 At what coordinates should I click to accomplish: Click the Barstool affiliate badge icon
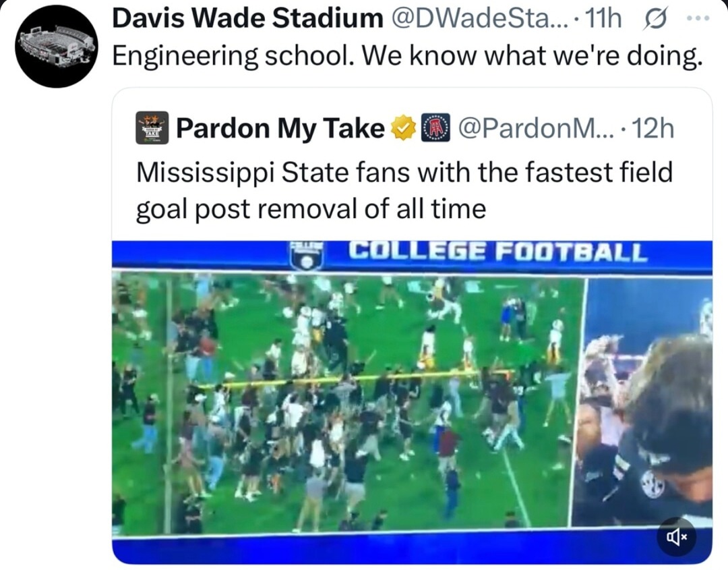point(435,127)
